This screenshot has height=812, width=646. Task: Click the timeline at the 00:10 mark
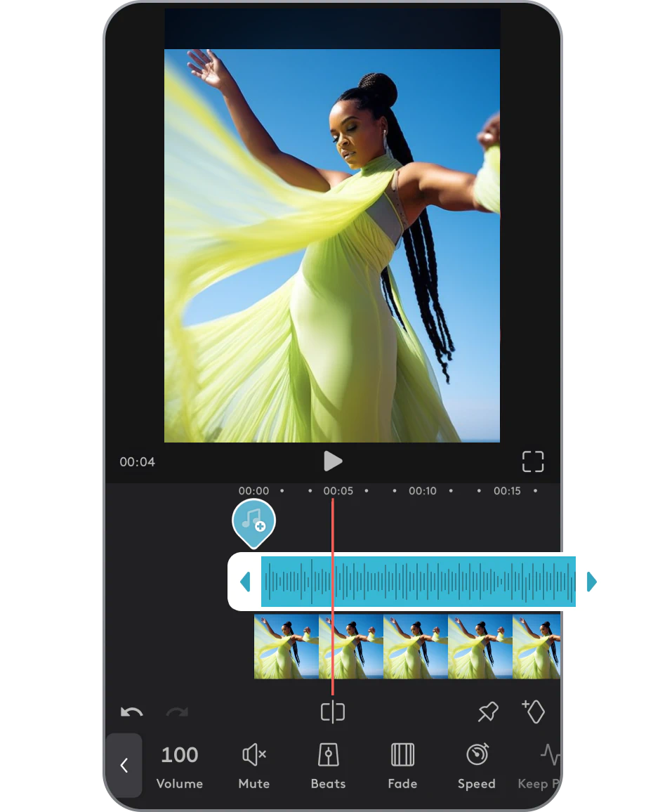423,491
